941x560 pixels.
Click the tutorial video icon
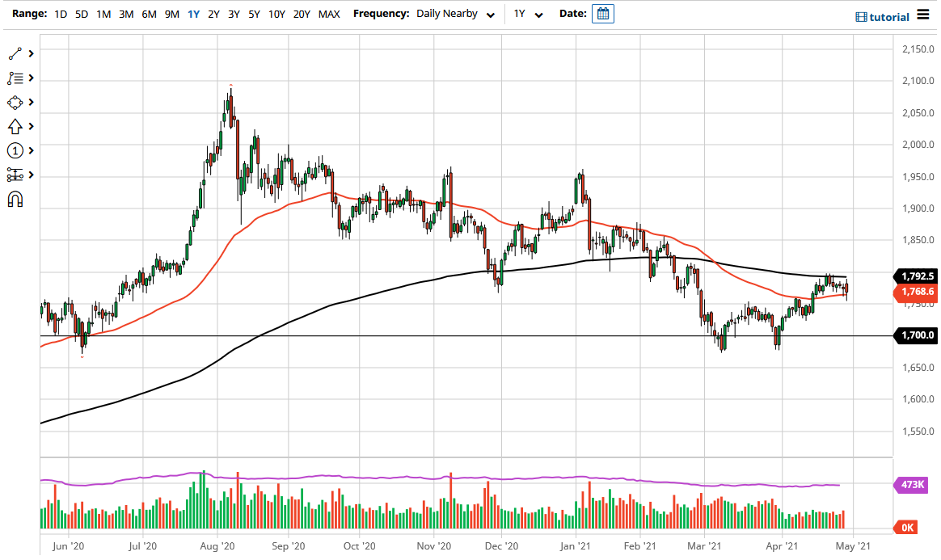point(861,18)
